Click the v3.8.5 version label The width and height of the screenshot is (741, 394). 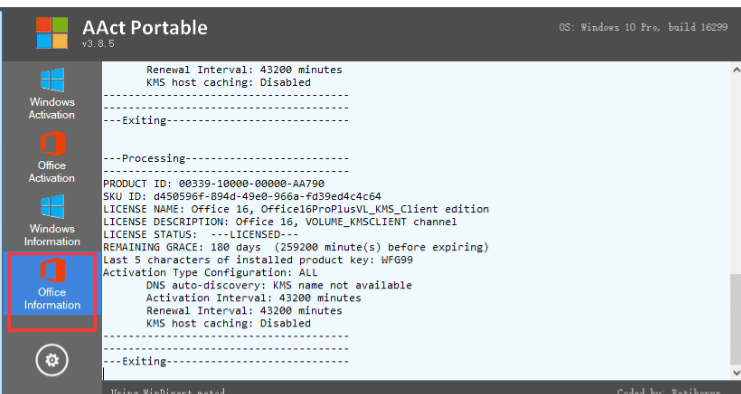[x=98, y=43]
